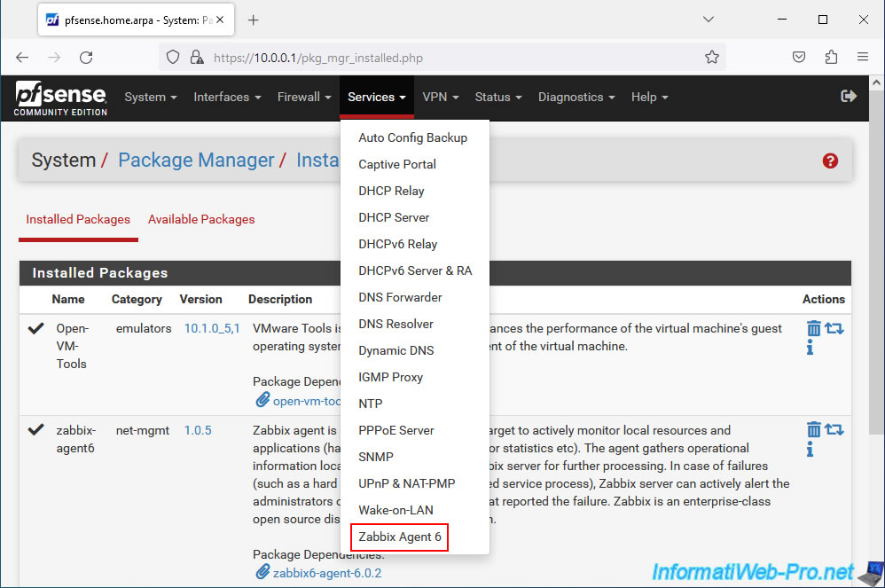Switch to the Available Packages tab
Screen dimensions: 885x588
(x=201, y=220)
